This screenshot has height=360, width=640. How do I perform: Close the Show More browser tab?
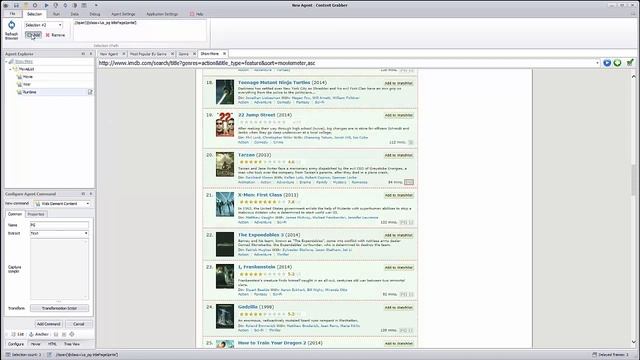[224, 53]
